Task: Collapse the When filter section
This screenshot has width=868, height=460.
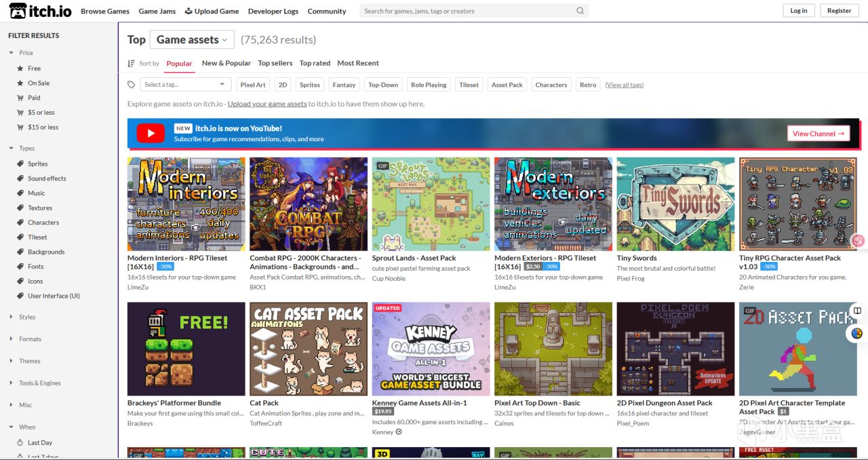Action: (x=21, y=427)
